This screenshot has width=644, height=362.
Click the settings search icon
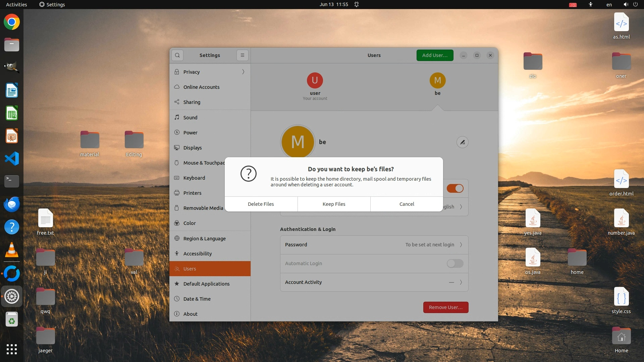click(x=177, y=55)
